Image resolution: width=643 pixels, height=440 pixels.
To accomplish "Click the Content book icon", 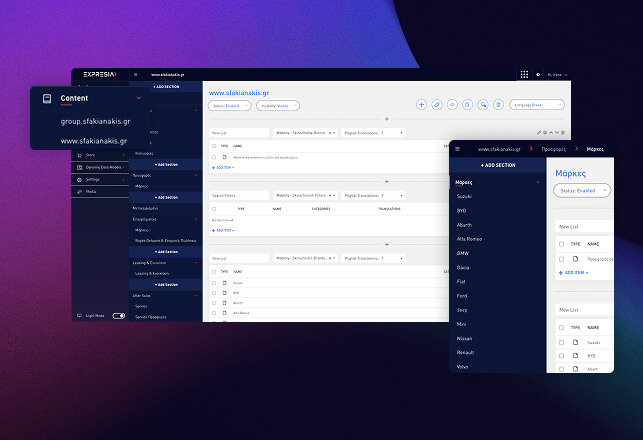I will [46, 98].
